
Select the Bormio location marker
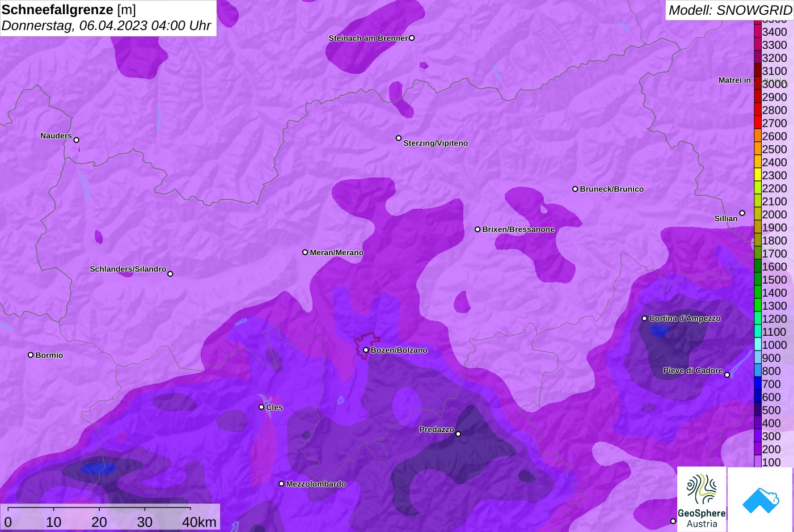coord(31,355)
